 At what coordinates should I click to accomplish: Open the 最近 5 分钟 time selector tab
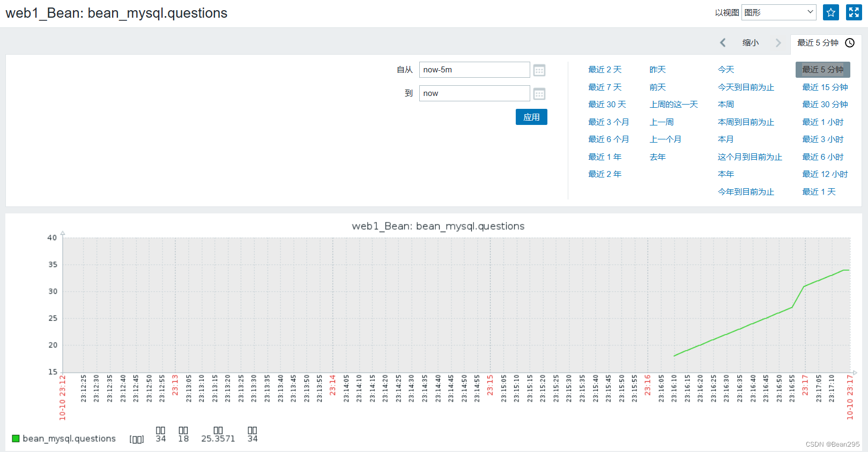(826, 43)
